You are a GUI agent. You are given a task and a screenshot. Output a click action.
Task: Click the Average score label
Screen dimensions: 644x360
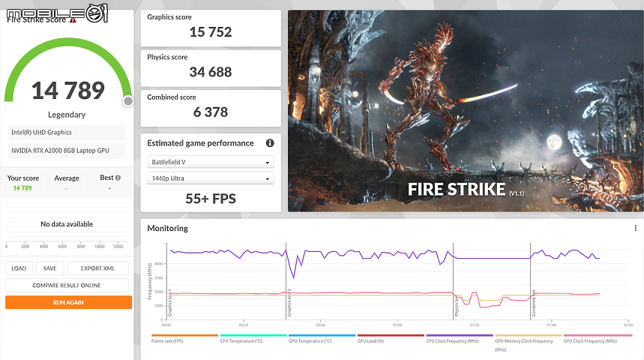67,178
